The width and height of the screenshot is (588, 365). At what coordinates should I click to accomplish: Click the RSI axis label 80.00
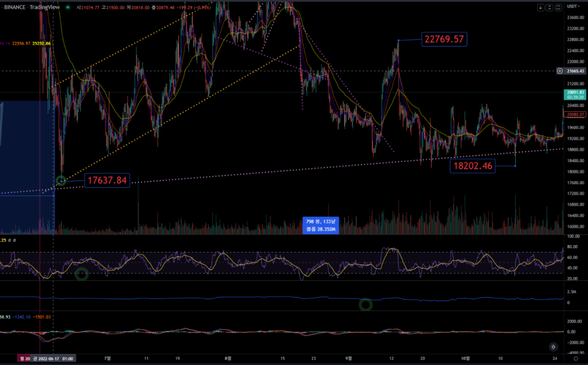572,247
